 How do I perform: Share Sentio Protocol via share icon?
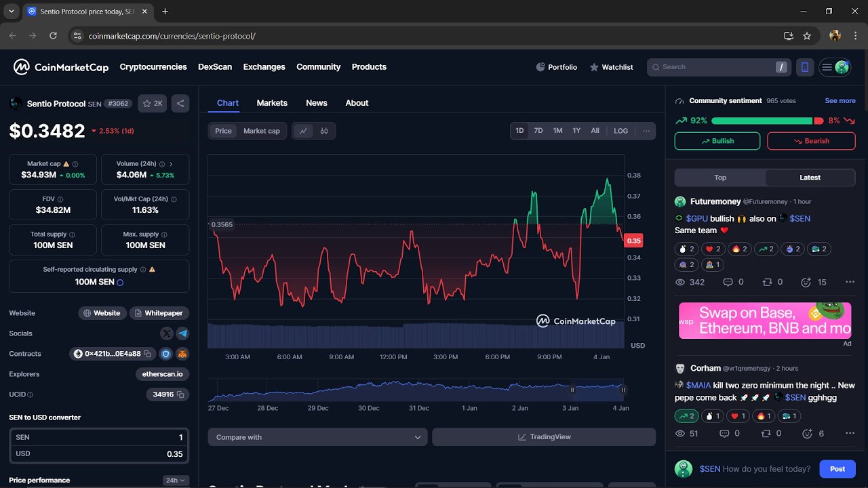180,104
